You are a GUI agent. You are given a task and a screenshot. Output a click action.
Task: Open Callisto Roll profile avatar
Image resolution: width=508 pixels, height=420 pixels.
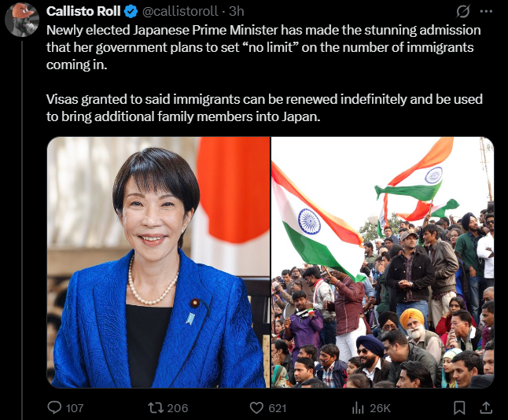pos(22,20)
